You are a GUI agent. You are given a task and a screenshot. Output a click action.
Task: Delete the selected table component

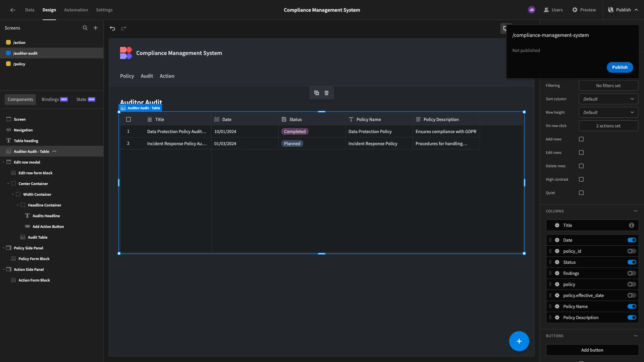pyautogui.click(x=326, y=93)
